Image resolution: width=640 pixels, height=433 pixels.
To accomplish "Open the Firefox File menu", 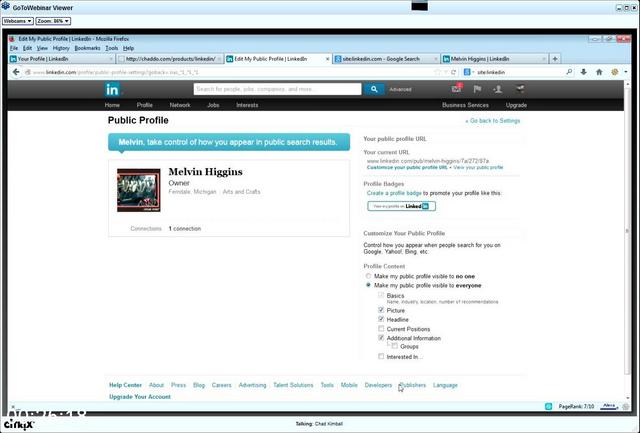I will [x=14, y=48].
